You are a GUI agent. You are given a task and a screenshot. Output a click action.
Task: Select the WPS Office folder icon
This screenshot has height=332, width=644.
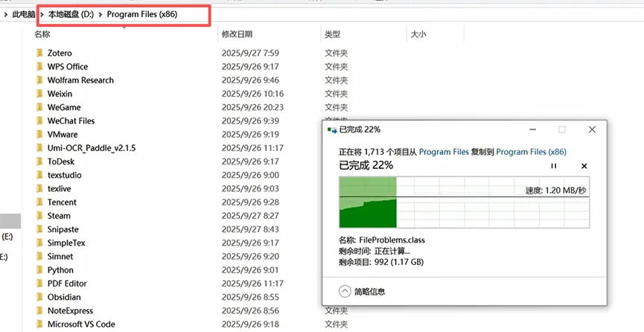(40, 66)
